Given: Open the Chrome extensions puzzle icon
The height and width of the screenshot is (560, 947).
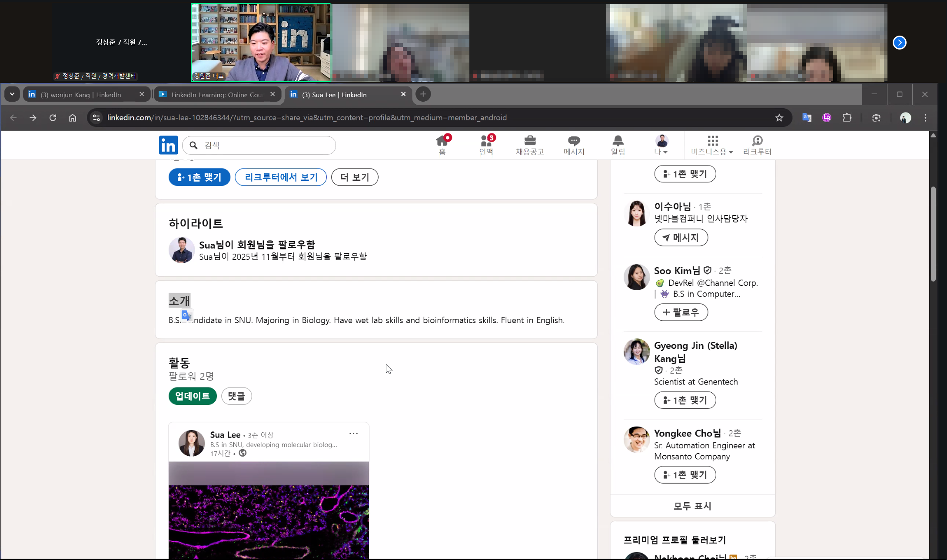Looking at the screenshot, I should coord(847,118).
